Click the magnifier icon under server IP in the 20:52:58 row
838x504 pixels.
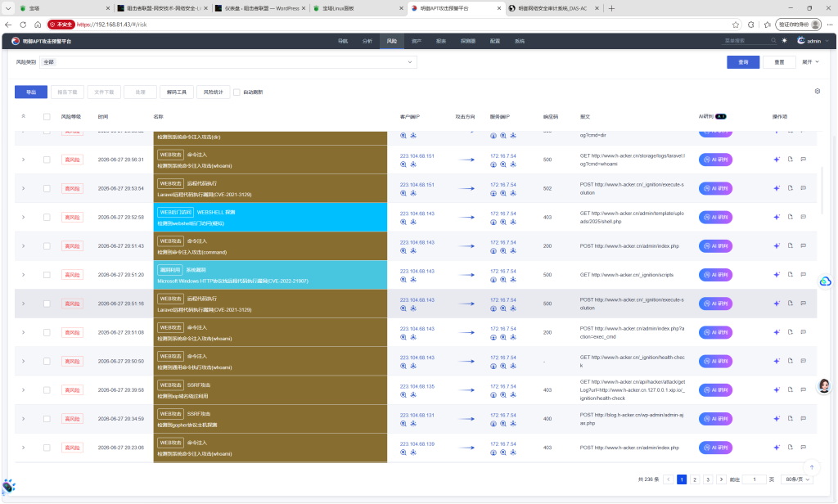(x=503, y=222)
